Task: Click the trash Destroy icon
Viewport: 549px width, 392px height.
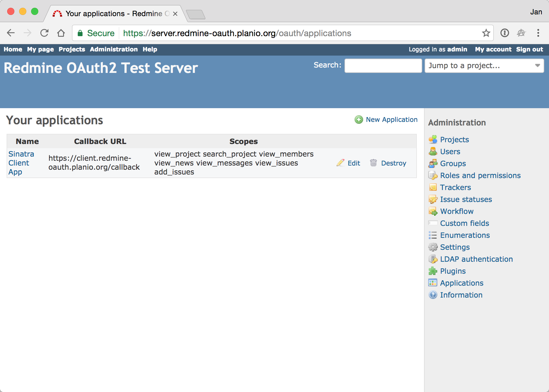Action: coord(373,163)
